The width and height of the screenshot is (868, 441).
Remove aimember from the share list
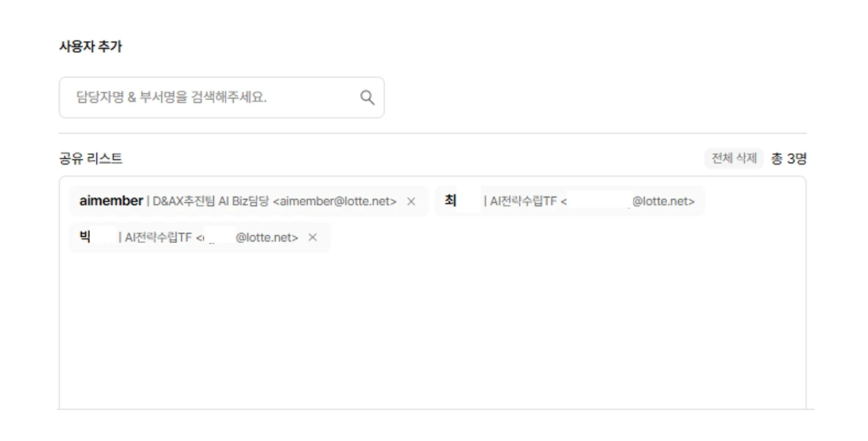[x=411, y=201]
